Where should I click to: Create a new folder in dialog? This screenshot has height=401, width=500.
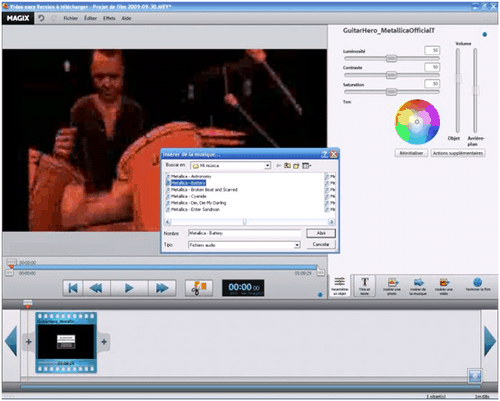point(296,166)
